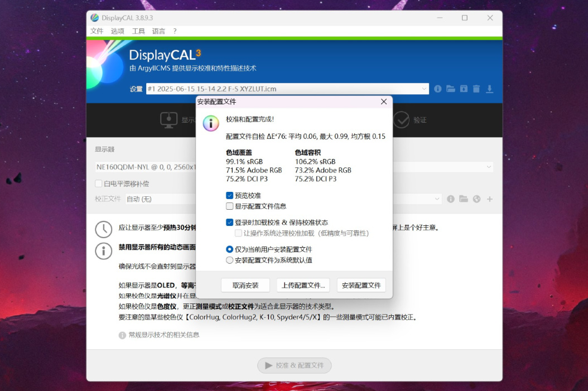The image size is (588, 391).
Task: Click the 73.2% Adobe RGB value
Action: click(x=323, y=170)
